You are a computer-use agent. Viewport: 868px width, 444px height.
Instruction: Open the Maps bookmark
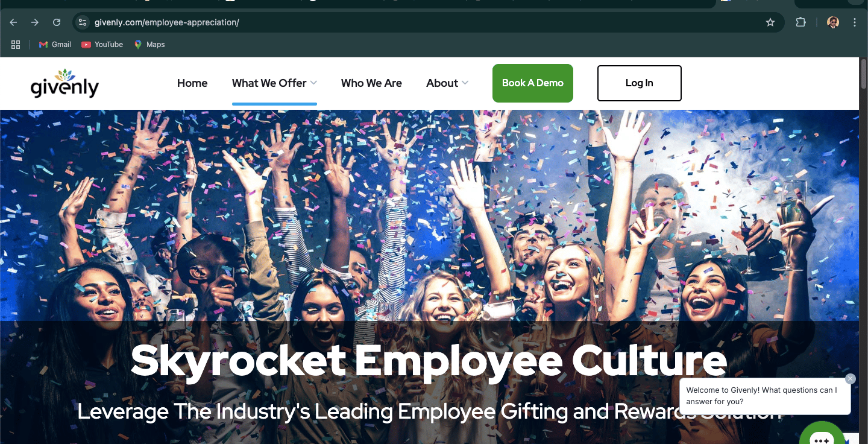(149, 45)
